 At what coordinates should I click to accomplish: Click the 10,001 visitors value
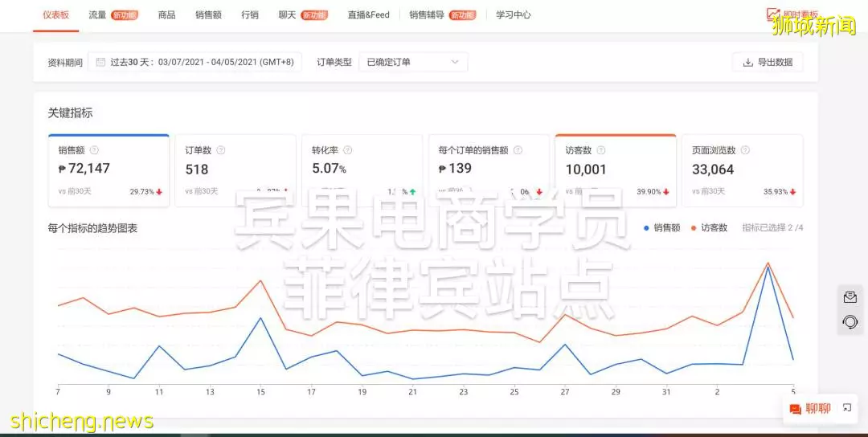586,169
